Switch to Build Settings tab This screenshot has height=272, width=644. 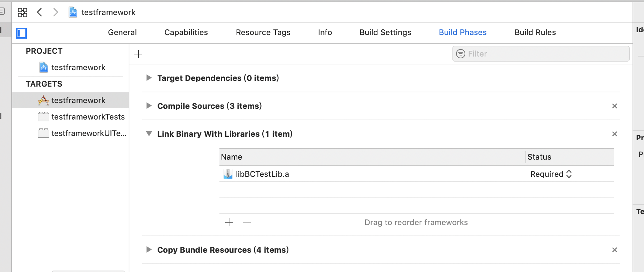pyautogui.click(x=385, y=33)
